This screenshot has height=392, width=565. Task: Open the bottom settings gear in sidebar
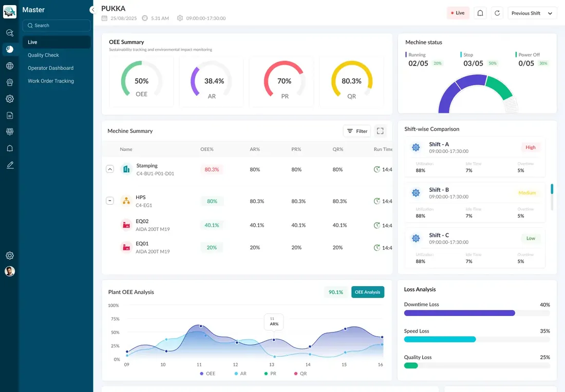click(x=10, y=256)
